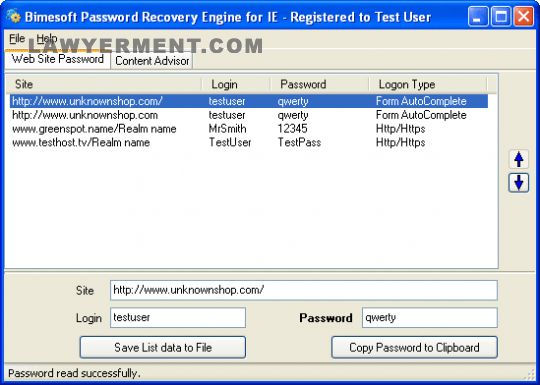
Task: Click Http/Https type in testhost row
Action: click(x=401, y=143)
